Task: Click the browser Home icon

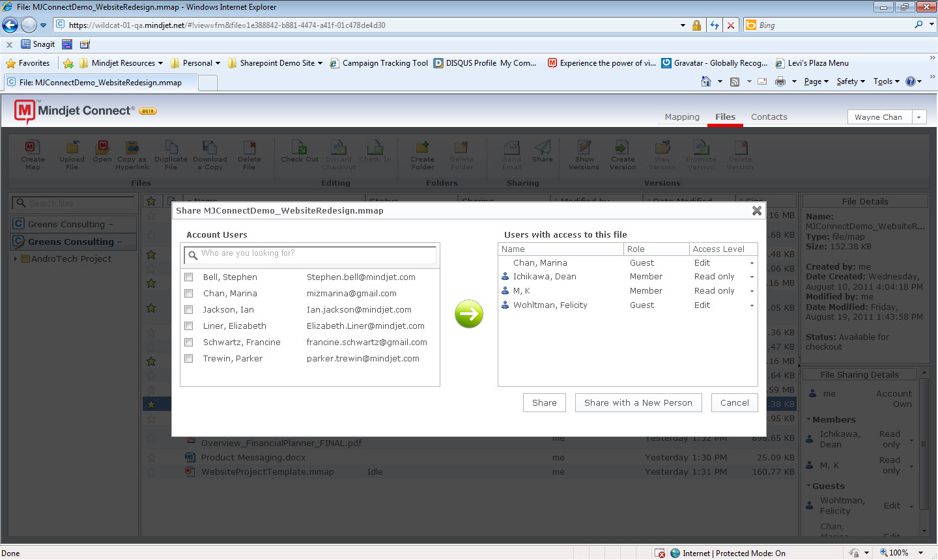Action: pos(706,81)
